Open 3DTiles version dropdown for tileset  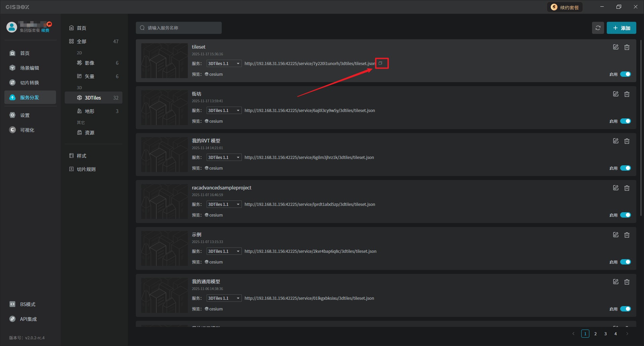tap(224, 64)
